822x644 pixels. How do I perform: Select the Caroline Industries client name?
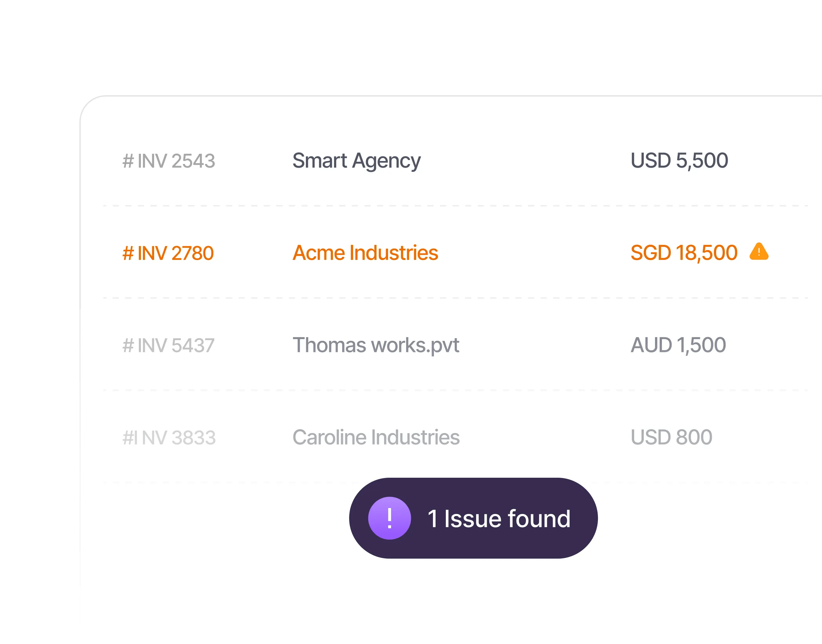[x=376, y=437]
